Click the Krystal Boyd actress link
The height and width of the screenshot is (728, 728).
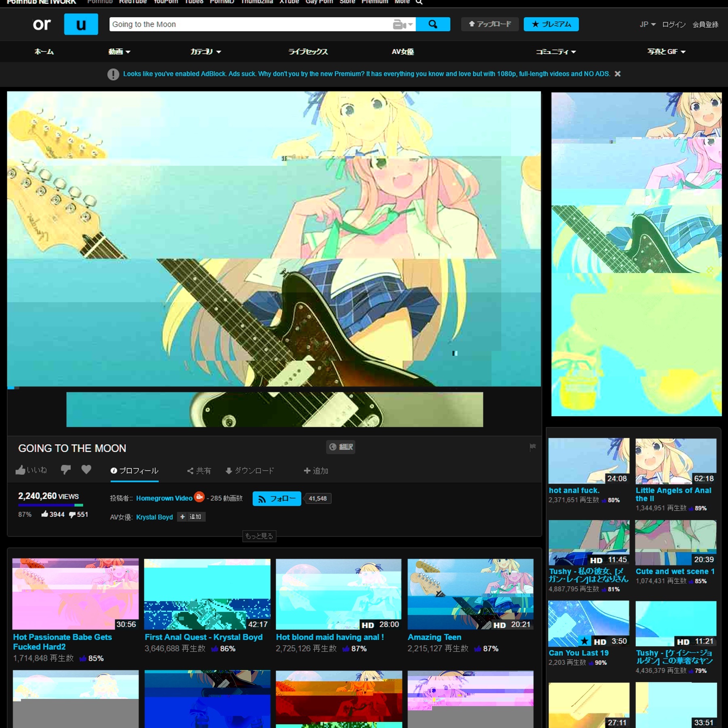[x=154, y=517]
